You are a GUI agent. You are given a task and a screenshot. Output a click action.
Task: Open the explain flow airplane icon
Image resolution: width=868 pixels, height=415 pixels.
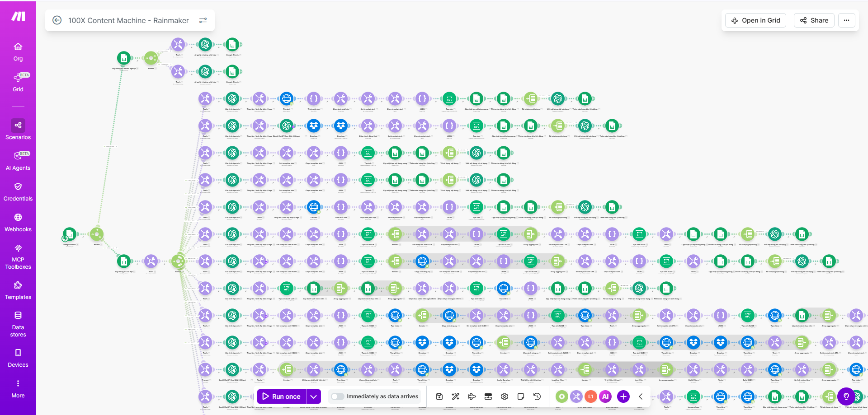(472, 396)
